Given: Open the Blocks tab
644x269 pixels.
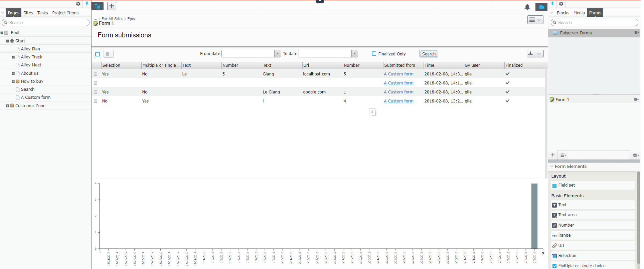Looking at the screenshot, I should [x=562, y=13].
